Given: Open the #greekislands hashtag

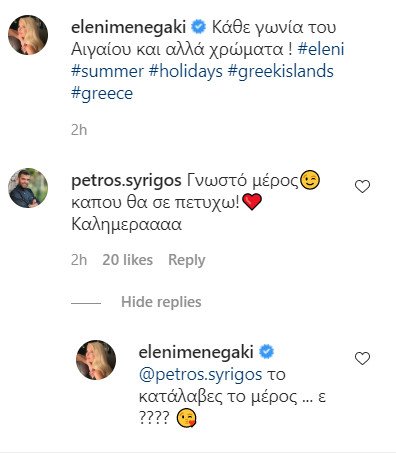Looking at the screenshot, I should click(x=281, y=71).
